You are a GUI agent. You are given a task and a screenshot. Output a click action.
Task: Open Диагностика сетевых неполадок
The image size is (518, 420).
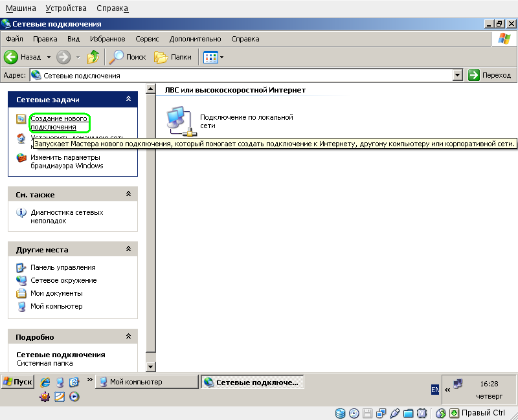pyautogui.click(x=67, y=217)
